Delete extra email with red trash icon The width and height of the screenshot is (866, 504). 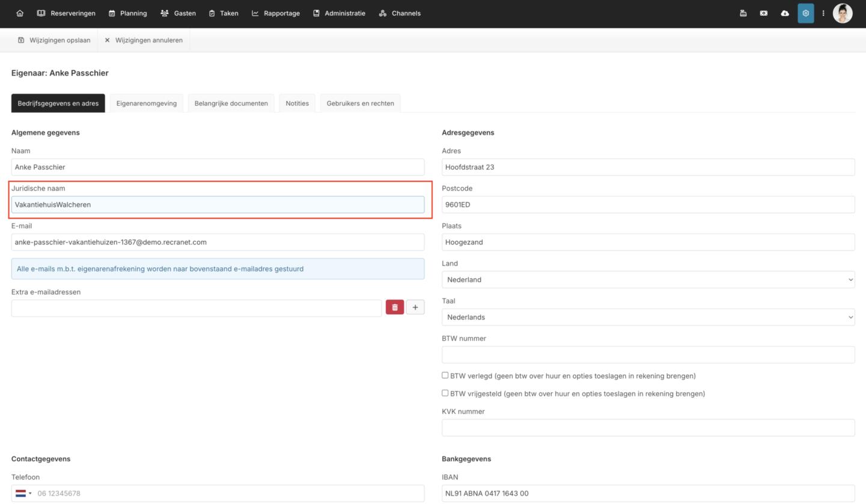click(394, 308)
